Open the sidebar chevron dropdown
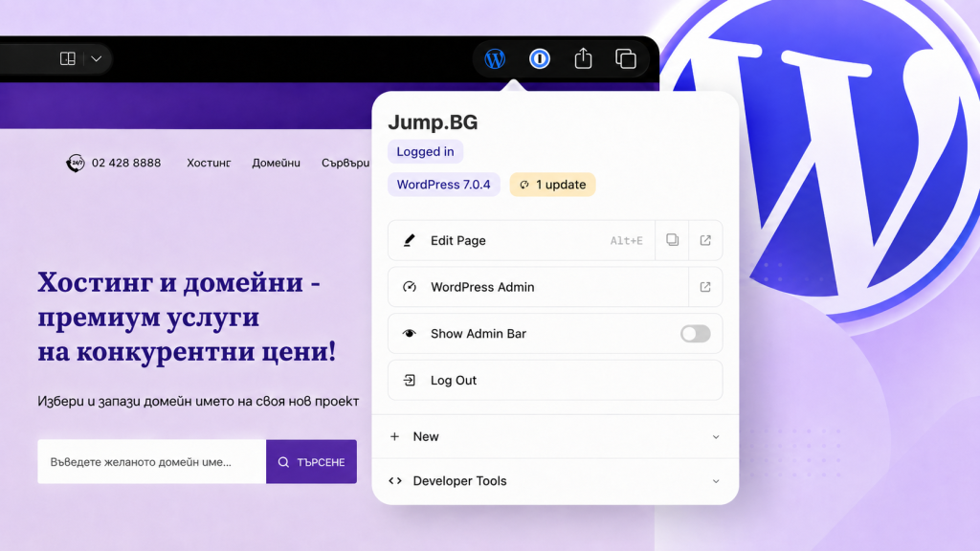Image resolution: width=980 pixels, height=551 pixels. (97, 58)
